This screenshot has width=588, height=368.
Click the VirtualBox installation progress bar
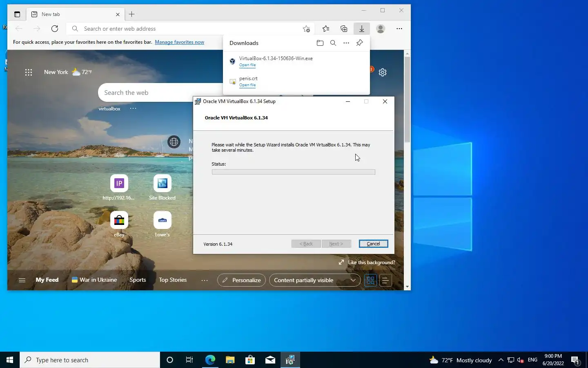293,172
